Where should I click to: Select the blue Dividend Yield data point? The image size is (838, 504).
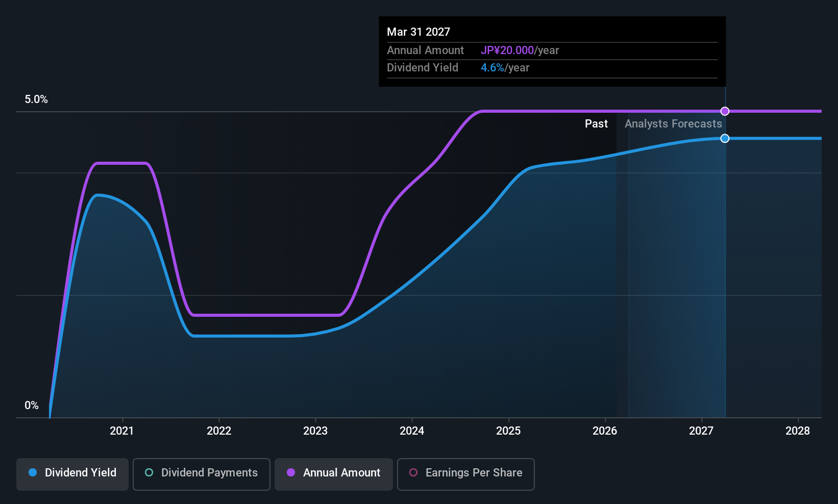[x=725, y=138]
